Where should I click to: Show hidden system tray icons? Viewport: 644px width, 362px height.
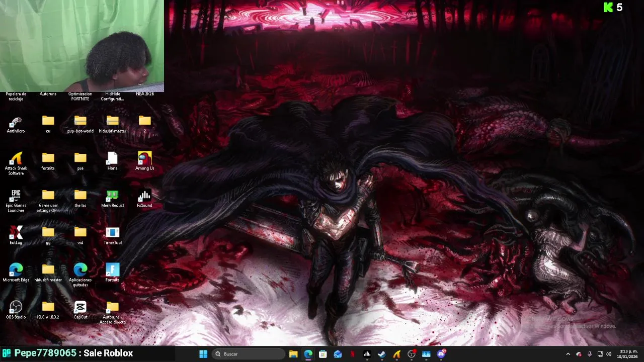tap(568, 354)
